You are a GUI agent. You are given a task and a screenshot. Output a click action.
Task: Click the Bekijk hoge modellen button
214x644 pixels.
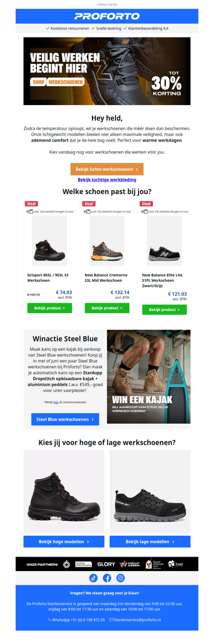(x=64, y=542)
